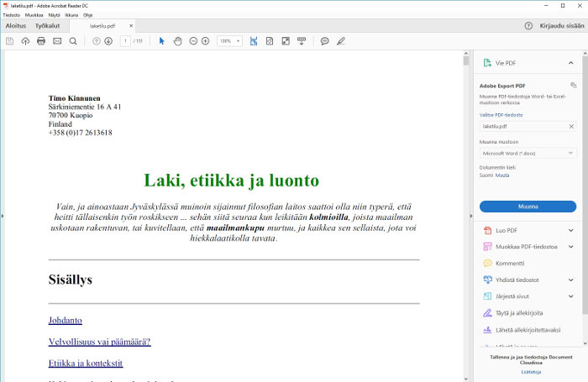Expand Yhdistä tiedostot section
Screen dimensions: 588x382
tap(570, 280)
